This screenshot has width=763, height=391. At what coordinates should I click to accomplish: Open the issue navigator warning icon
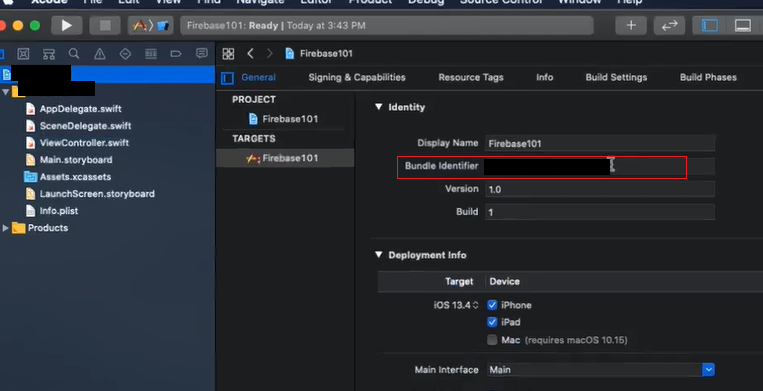(x=100, y=53)
